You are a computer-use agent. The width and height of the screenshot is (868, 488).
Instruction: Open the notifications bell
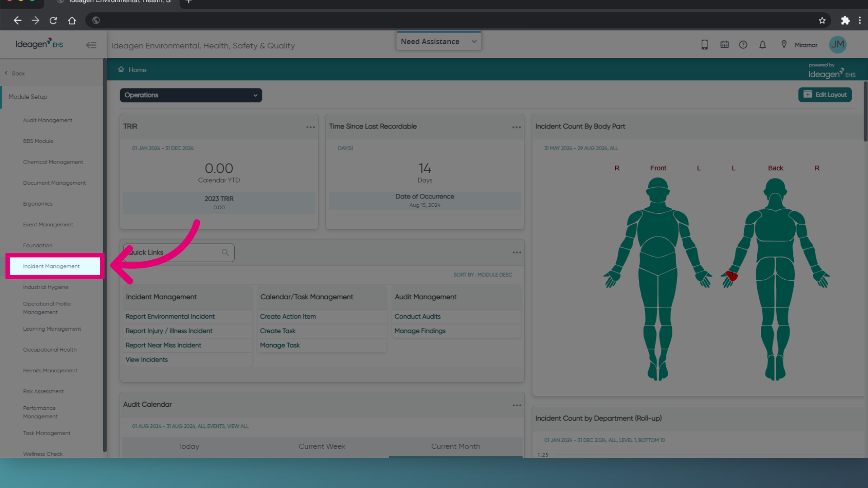[763, 45]
